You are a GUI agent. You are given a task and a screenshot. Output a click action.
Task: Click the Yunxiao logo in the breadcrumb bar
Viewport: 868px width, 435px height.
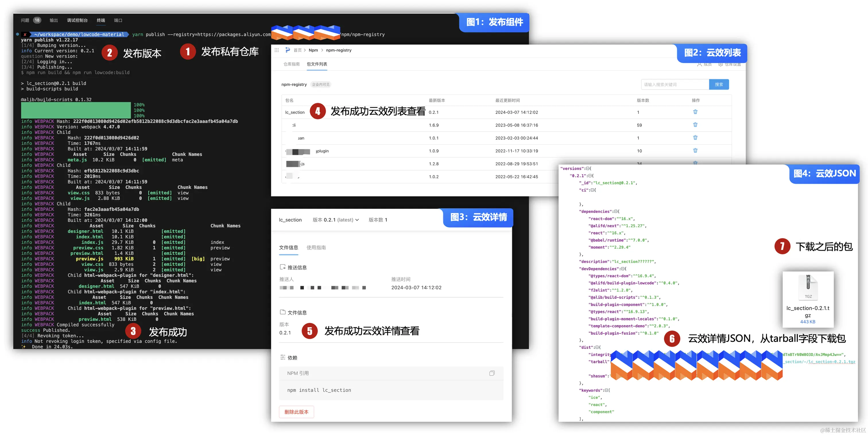tap(287, 50)
